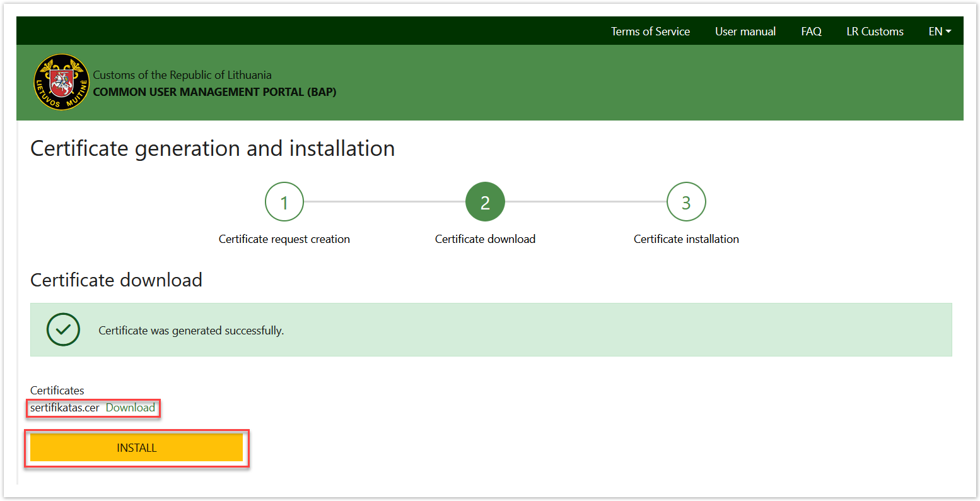Click the COMMON USER MANAGEMENT PORTAL title
Image resolution: width=980 pixels, height=501 pixels.
coord(214,92)
